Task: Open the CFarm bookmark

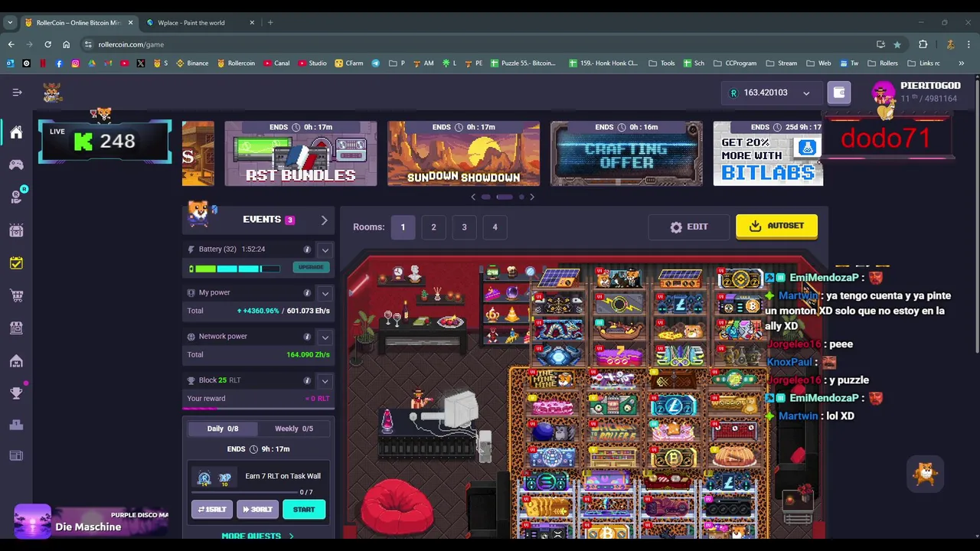Action: [x=349, y=64]
